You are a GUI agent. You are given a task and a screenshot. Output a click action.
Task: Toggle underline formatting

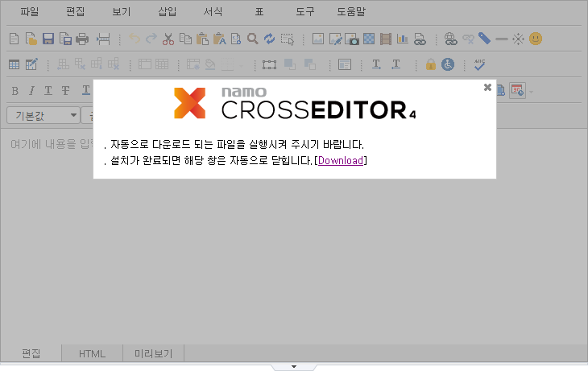(48, 91)
